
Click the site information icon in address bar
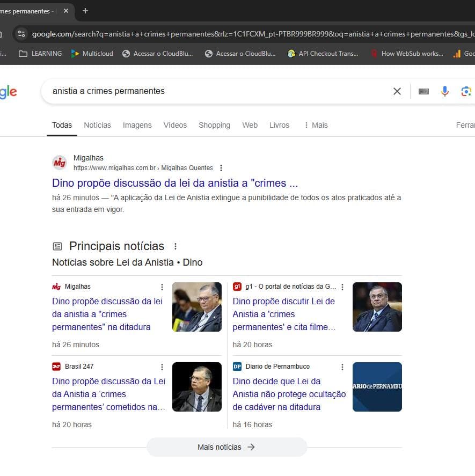pos(21,34)
